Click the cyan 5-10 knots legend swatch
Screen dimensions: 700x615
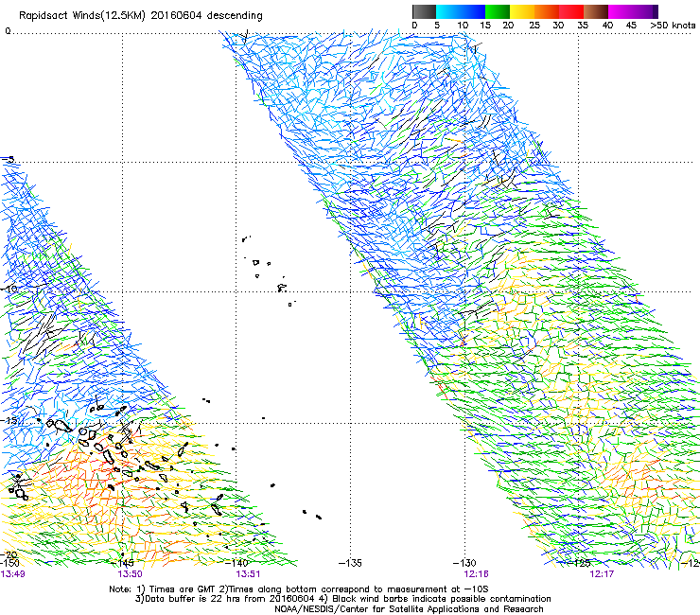[x=448, y=11]
